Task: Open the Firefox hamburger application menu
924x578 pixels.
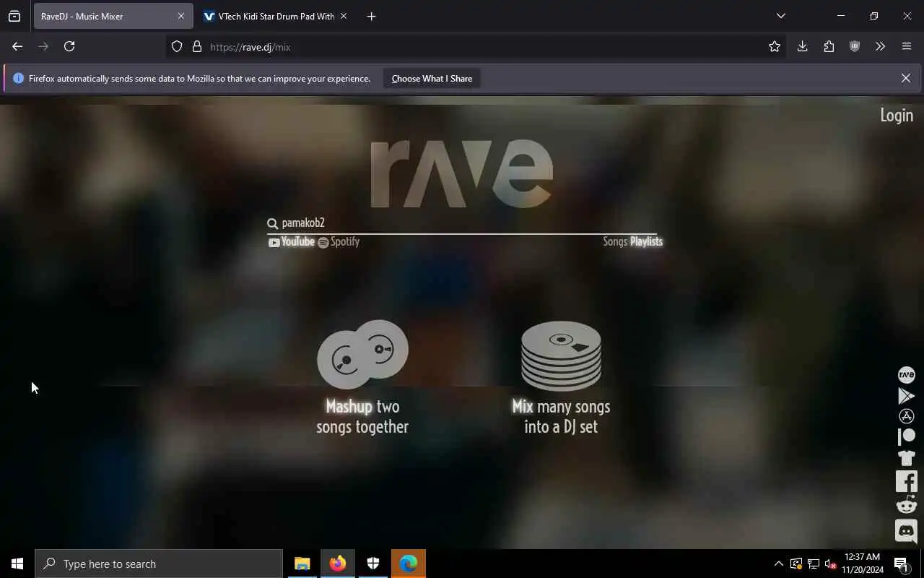Action: pos(907,46)
